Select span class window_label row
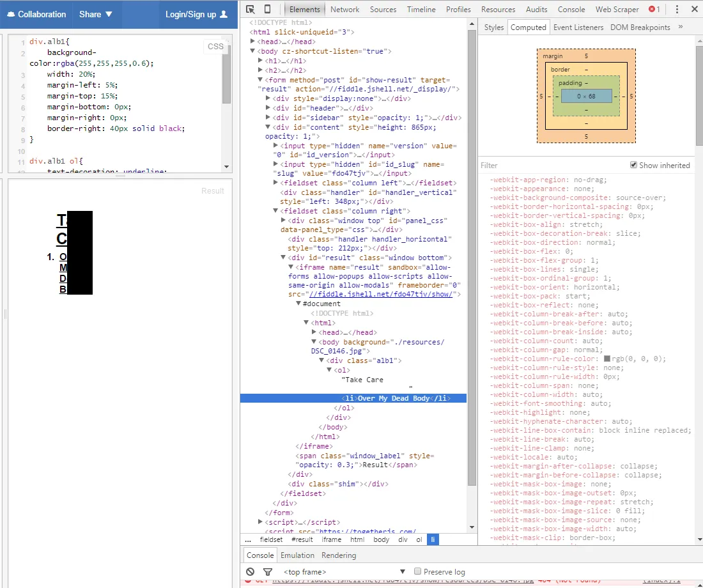 coord(364,460)
